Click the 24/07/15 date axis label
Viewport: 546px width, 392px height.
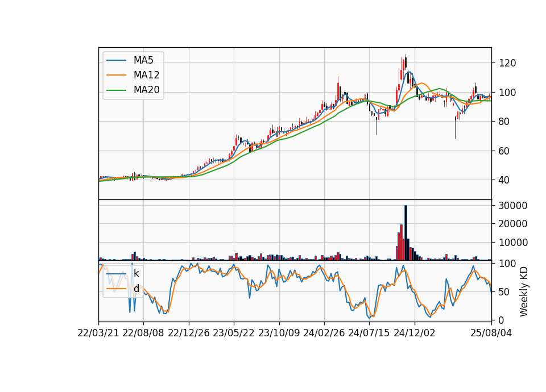[369, 333]
